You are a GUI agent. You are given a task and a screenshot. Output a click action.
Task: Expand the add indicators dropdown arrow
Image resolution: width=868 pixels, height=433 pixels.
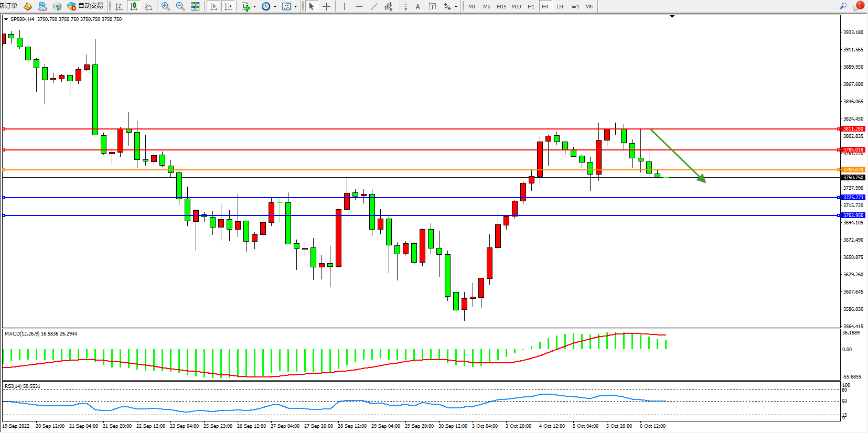(x=254, y=7)
